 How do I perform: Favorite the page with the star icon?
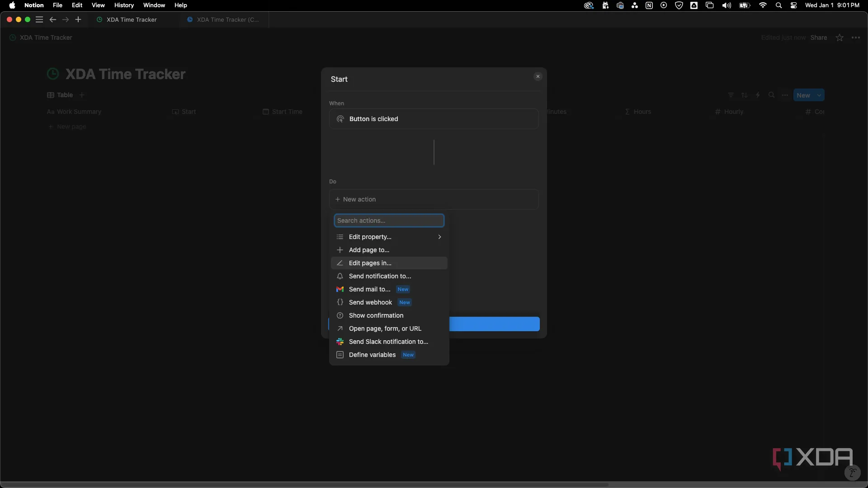click(x=840, y=38)
